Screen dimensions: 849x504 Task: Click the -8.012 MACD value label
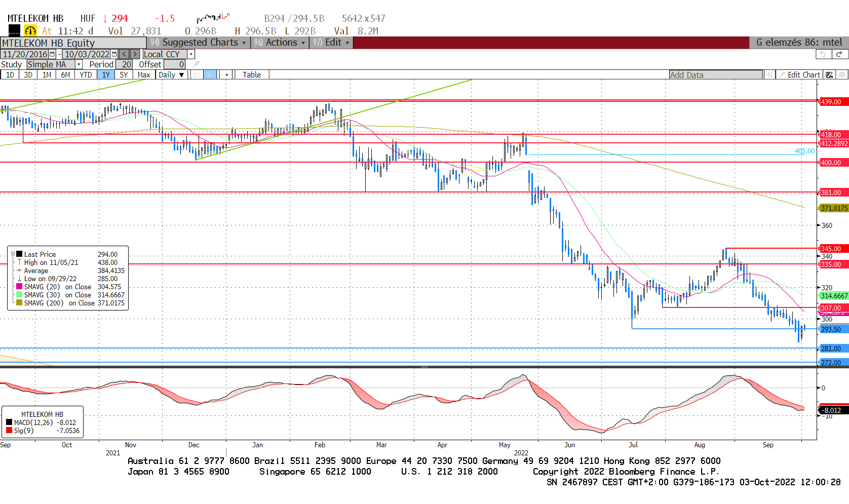(x=833, y=410)
